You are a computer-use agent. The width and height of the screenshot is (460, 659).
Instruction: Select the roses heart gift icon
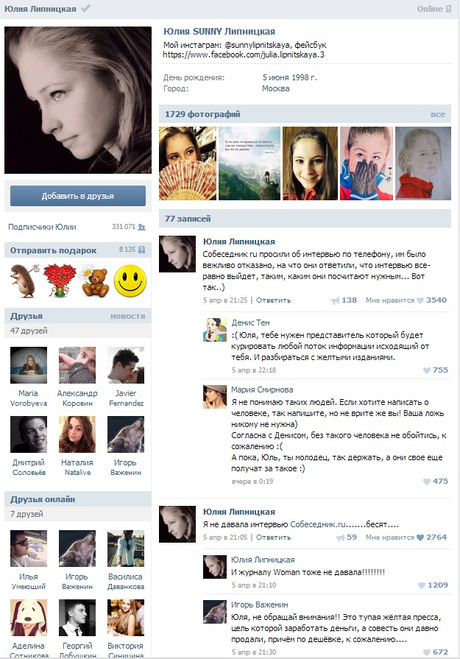click(x=59, y=280)
